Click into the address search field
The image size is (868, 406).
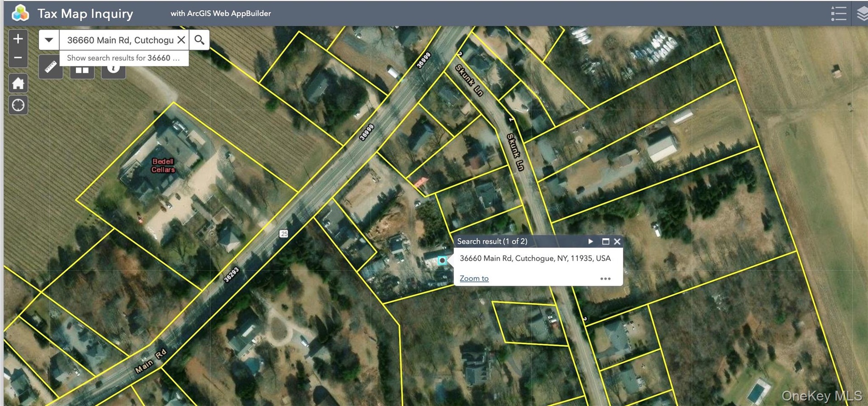pyautogui.click(x=118, y=40)
